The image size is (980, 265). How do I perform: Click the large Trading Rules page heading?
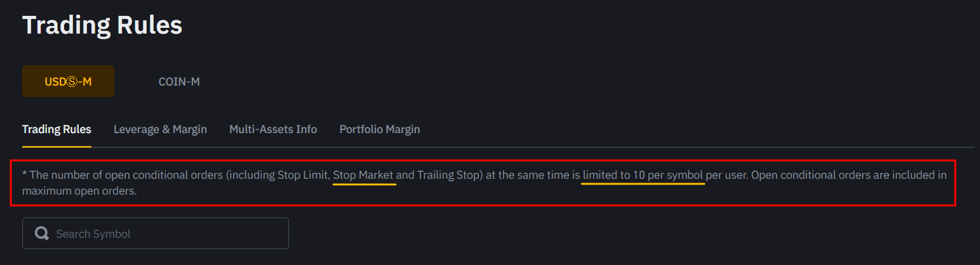[x=102, y=25]
